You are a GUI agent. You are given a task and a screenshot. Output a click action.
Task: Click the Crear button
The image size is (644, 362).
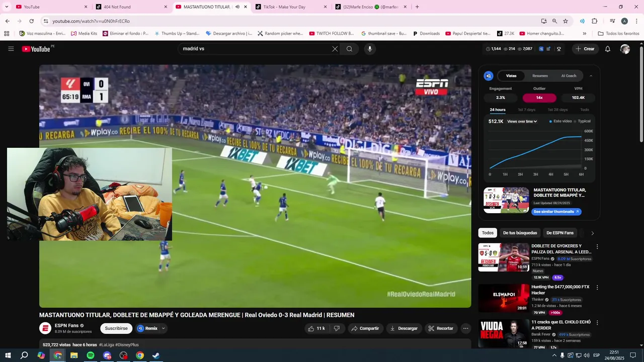click(x=585, y=49)
